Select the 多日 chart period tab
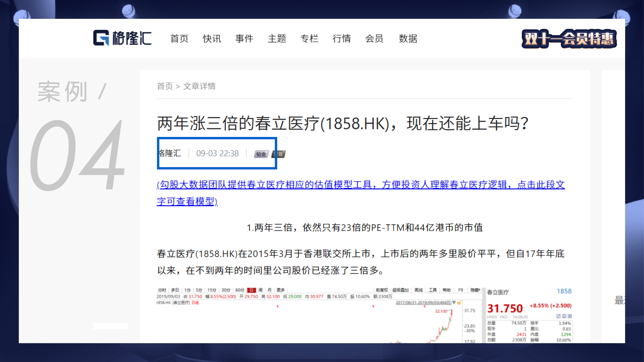The image size is (644, 362). pyautogui.click(x=175, y=290)
